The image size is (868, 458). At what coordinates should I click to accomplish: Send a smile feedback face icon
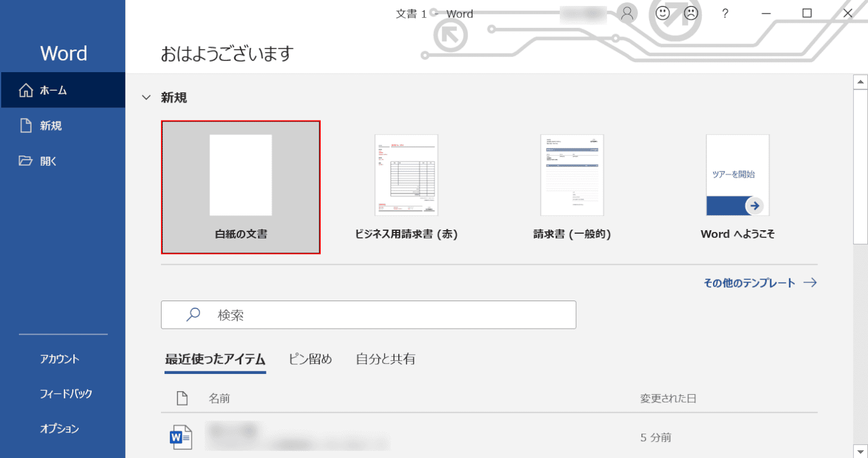(662, 13)
